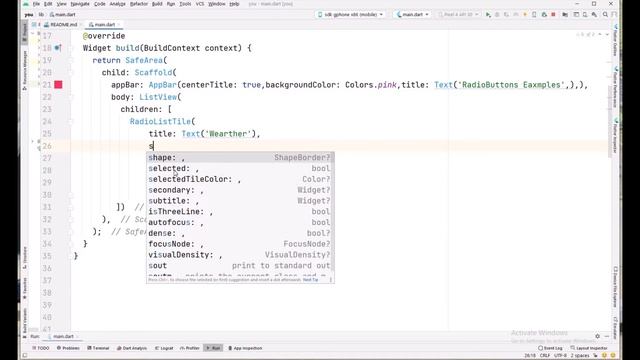Viewport: 640px width, 360px height.
Task: Choose 'focusNode:' completion suggestion
Action: pos(240,244)
